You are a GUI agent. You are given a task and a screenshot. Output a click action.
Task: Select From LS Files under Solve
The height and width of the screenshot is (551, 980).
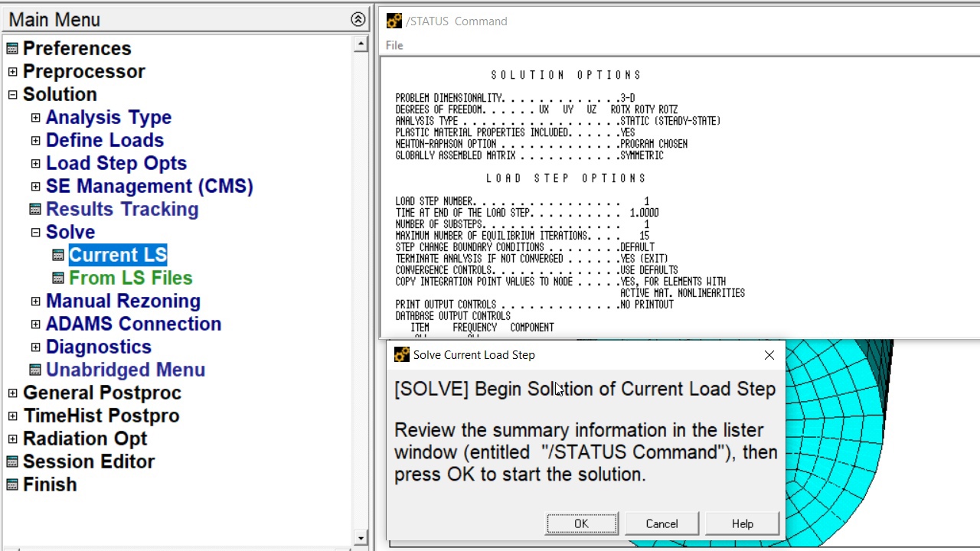(x=130, y=278)
